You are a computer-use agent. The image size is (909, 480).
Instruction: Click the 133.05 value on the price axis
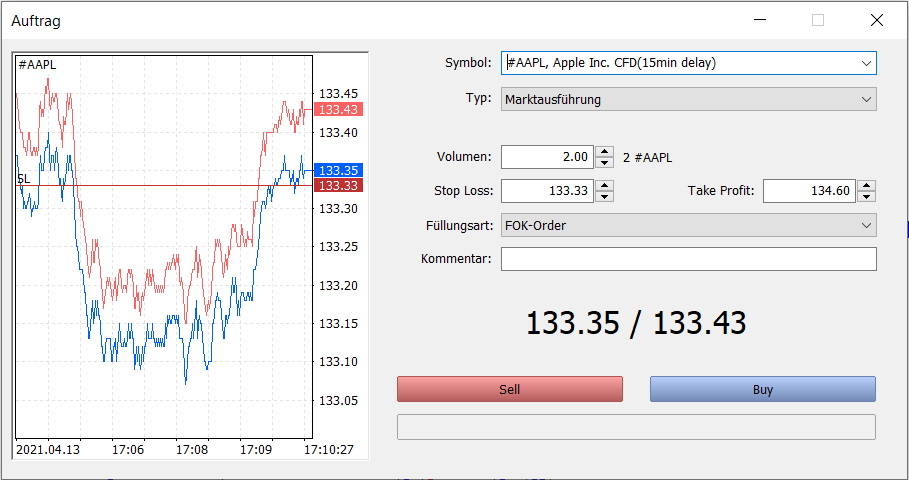[339, 401]
